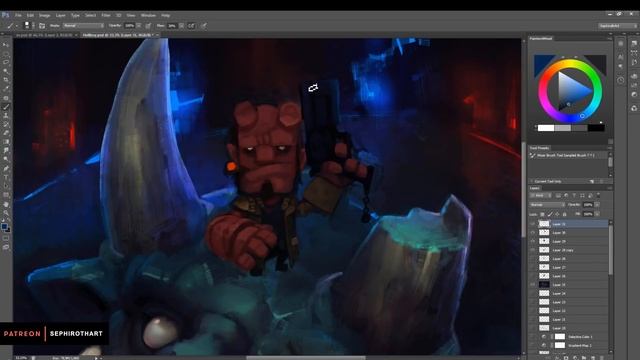Select the History Brush tool
The width and height of the screenshot is (640, 360).
click(x=6, y=124)
